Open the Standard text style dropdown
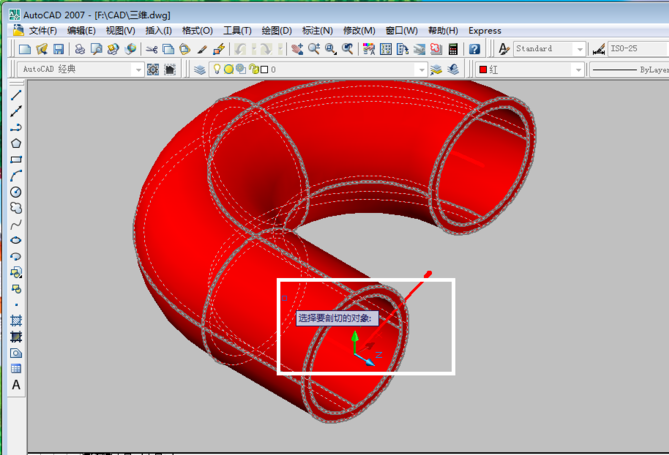 [x=579, y=49]
